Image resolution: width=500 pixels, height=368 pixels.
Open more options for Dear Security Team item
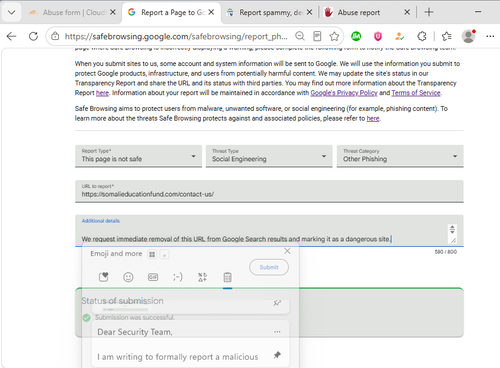click(x=277, y=332)
